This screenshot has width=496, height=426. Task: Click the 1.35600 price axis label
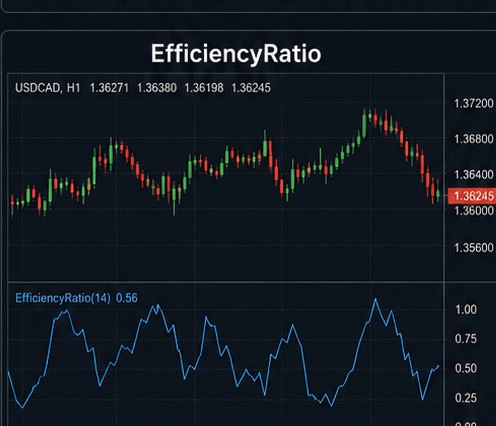coord(474,248)
